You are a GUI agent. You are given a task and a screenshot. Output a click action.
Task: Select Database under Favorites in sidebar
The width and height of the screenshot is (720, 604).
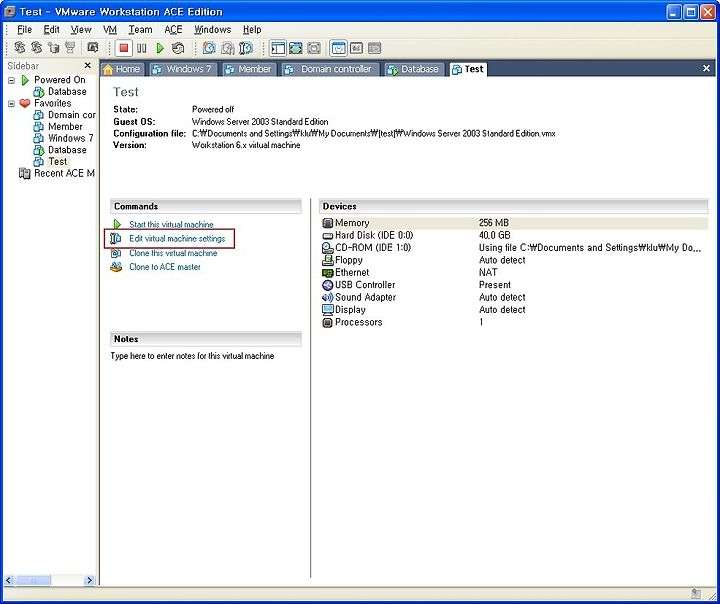(x=67, y=150)
